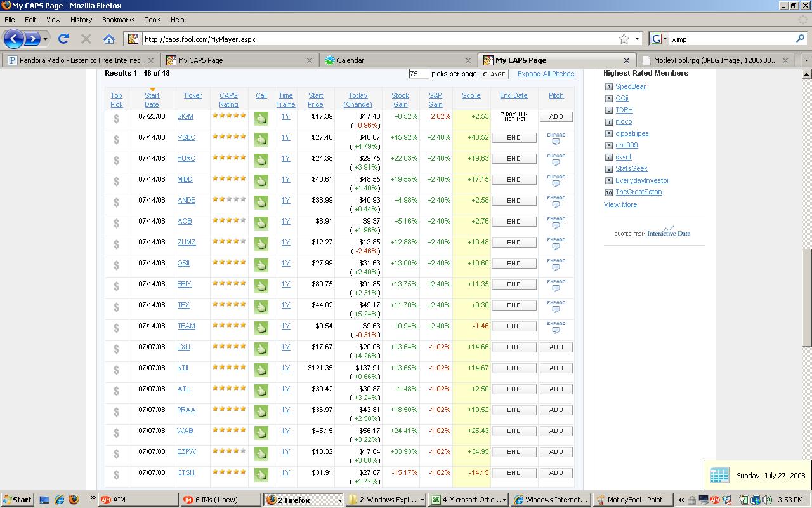The height and width of the screenshot is (508, 812).
Task: Click END button for MIDD pick
Action: [514, 180]
